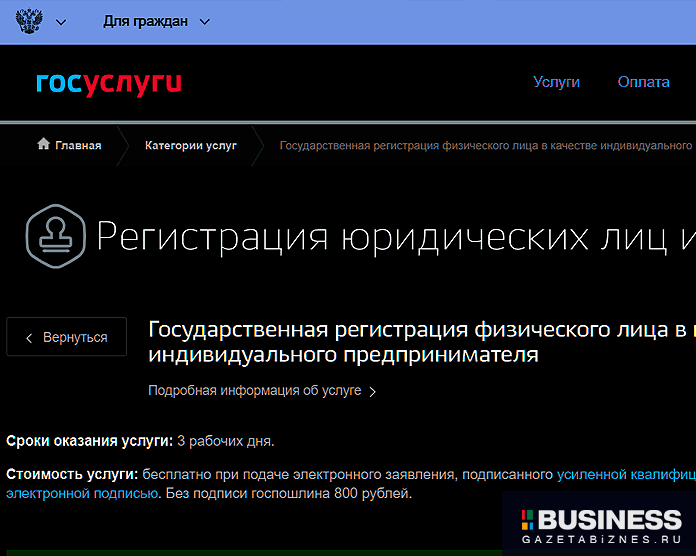This screenshot has height=556, width=696.
Task: Open the "Категории услуг" breadcrumb
Action: pos(190,145)
